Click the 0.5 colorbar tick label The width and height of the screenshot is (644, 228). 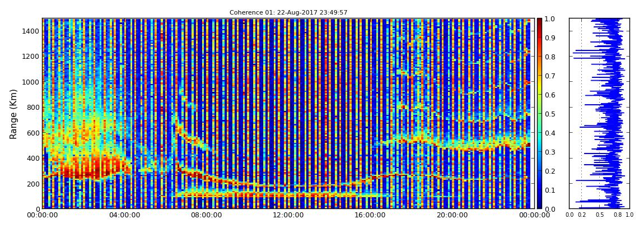click(550, 114)
